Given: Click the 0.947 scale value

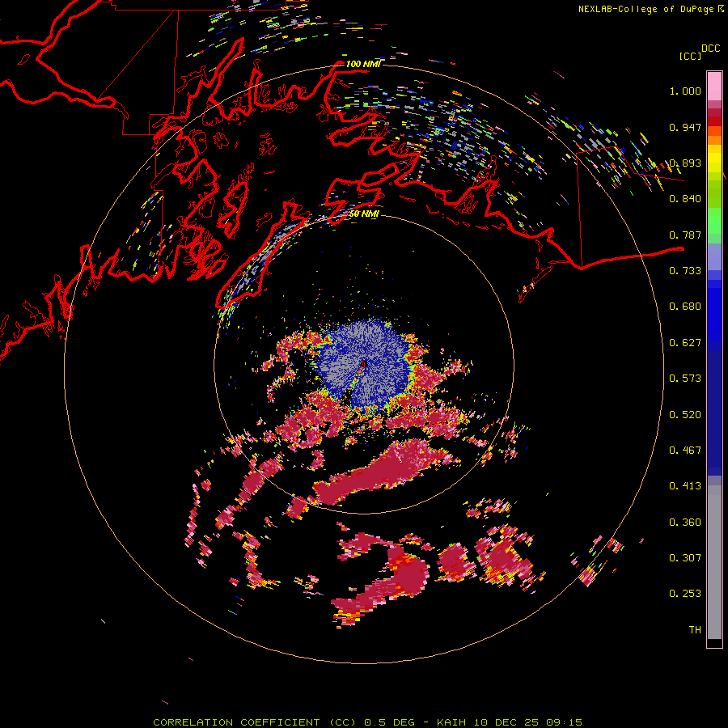Looking at the screenshot, I should pyautogui.click(x=685, y=127).
